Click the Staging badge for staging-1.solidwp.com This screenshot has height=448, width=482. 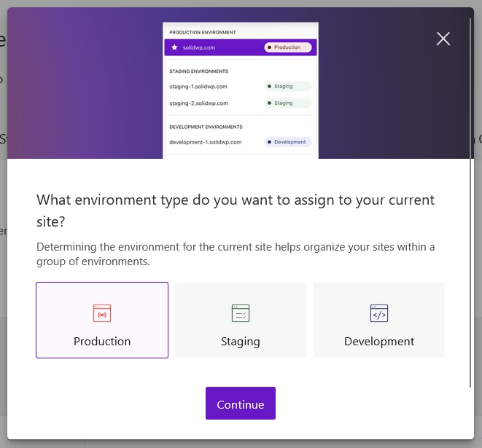[288, 86]
